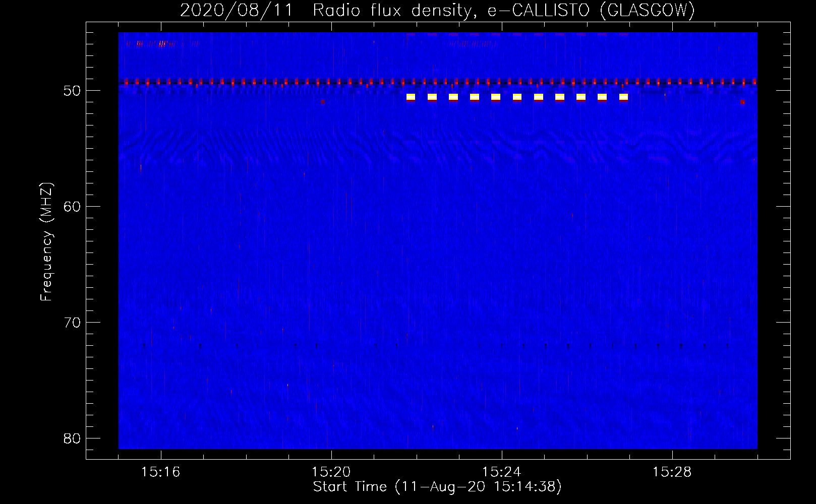
Task: Click the 15:24 time tick label
Action: tap(501, 472)
